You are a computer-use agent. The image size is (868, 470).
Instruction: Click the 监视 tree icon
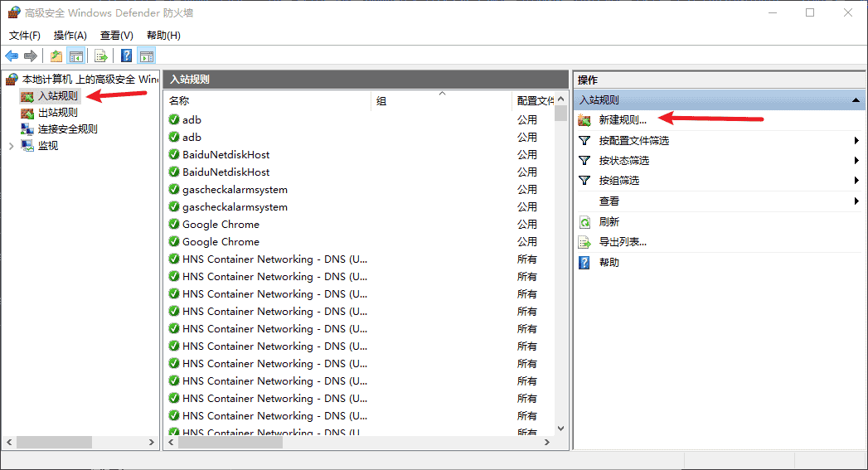27,146
